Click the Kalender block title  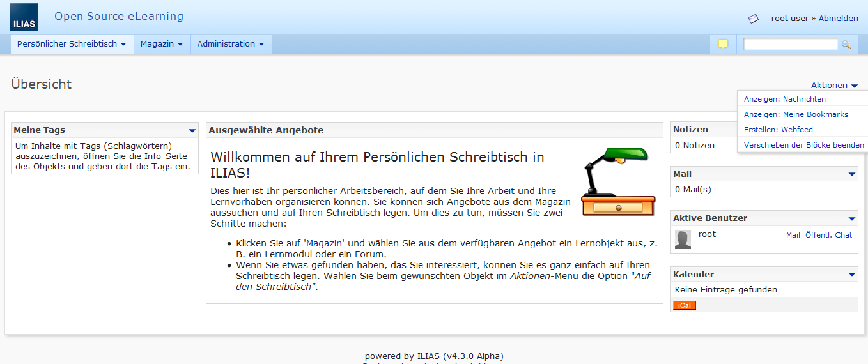[x=694, y=275]
